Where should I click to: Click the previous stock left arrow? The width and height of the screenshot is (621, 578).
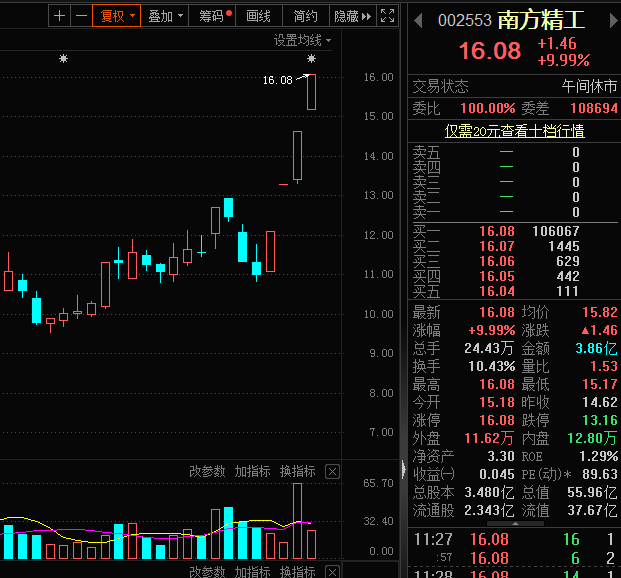(419, 20)
